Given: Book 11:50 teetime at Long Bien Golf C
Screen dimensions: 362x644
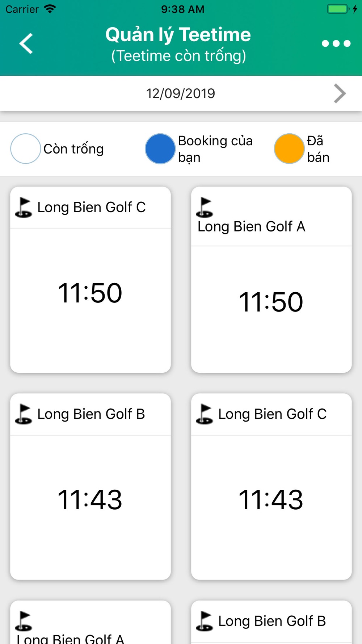Looking at the screenshot, I should click(90, 293).
